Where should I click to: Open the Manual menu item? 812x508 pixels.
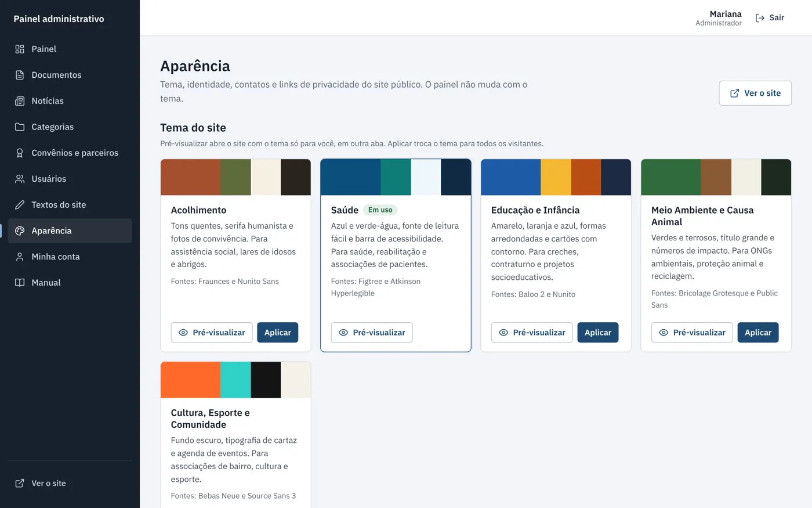(70, 283)
